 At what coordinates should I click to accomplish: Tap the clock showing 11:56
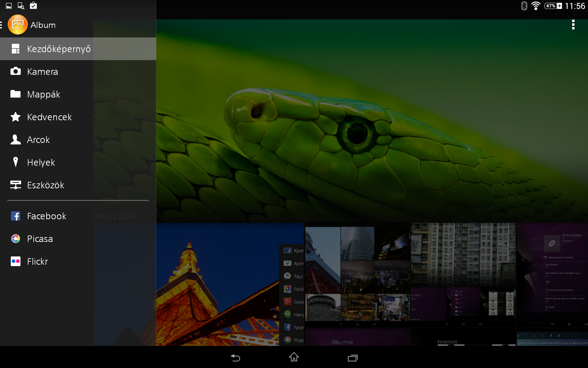pyautogui.click(x=575, y=6)
